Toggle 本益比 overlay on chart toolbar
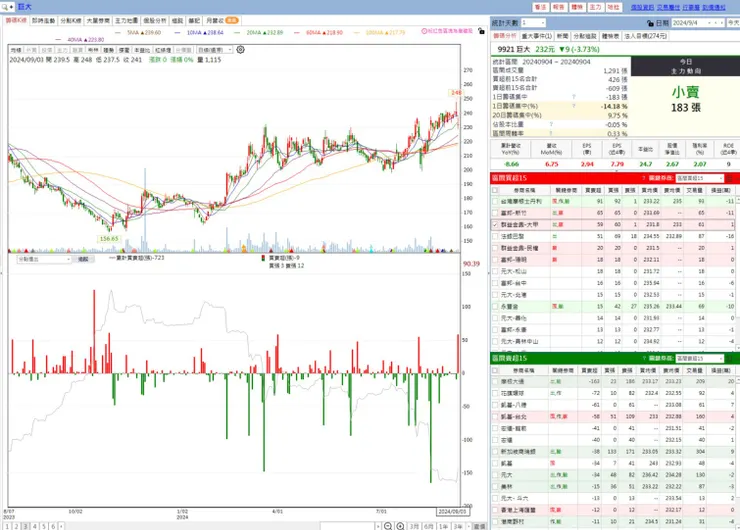The width and height of the screenshot is (740, 530). tap(142, 50)
